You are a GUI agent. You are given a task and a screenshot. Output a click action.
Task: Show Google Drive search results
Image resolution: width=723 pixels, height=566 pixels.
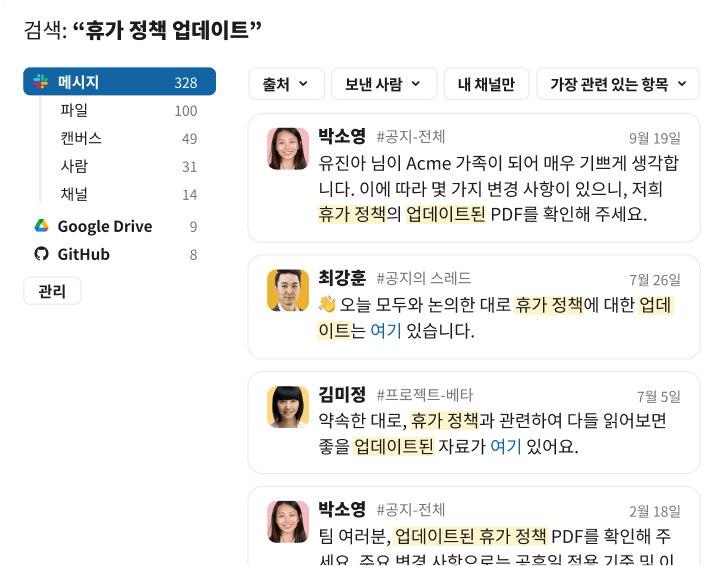119,226
